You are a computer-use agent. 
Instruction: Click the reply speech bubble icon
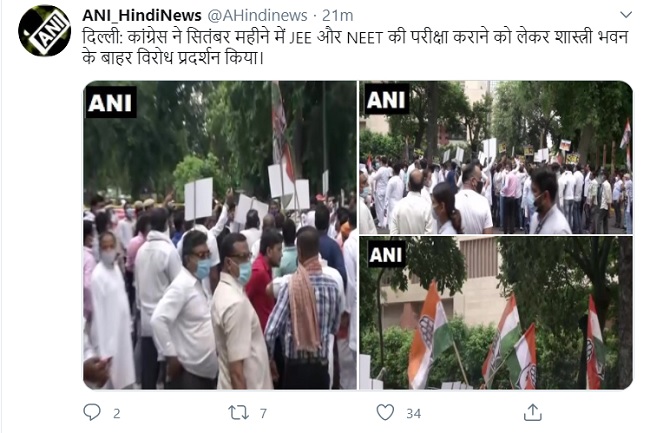[x=92, y=412]
